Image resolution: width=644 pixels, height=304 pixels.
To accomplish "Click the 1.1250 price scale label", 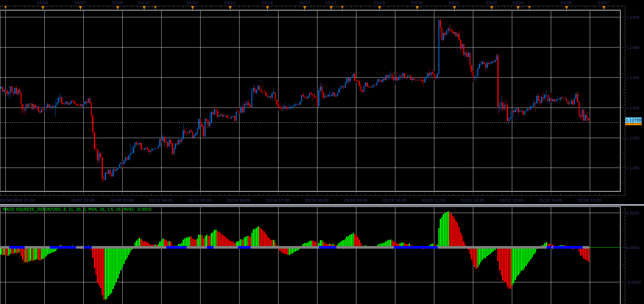I will [x=633, y=138].
